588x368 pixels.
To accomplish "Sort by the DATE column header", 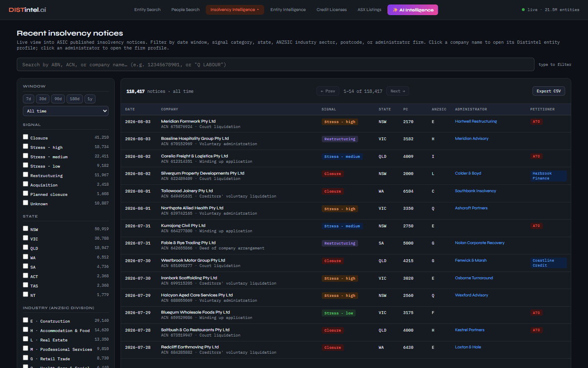I will coord(130,109).
